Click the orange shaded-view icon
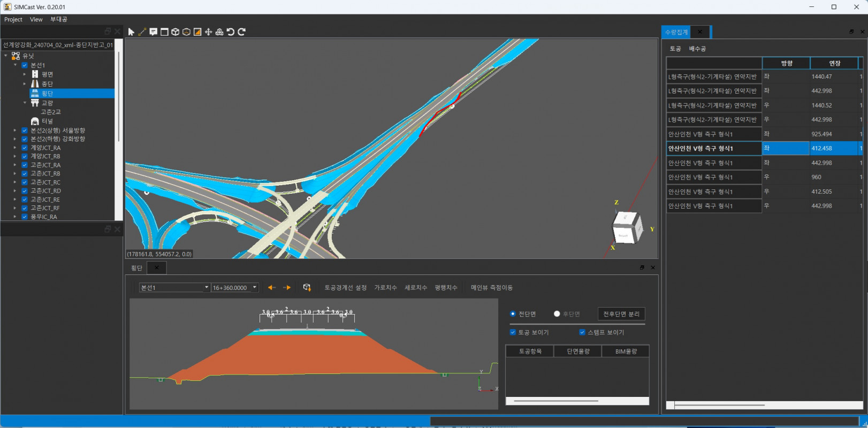868x428 pixels. click(197, 32)
